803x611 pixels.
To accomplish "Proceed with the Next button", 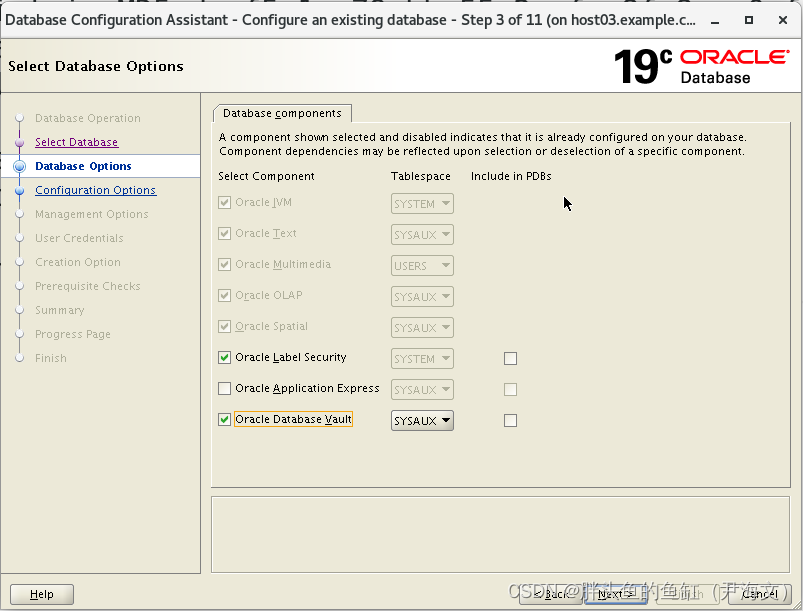I will point(616,594).
